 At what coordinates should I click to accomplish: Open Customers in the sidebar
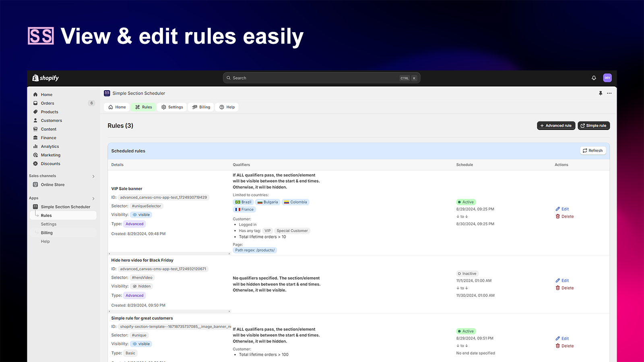point(52,121)
